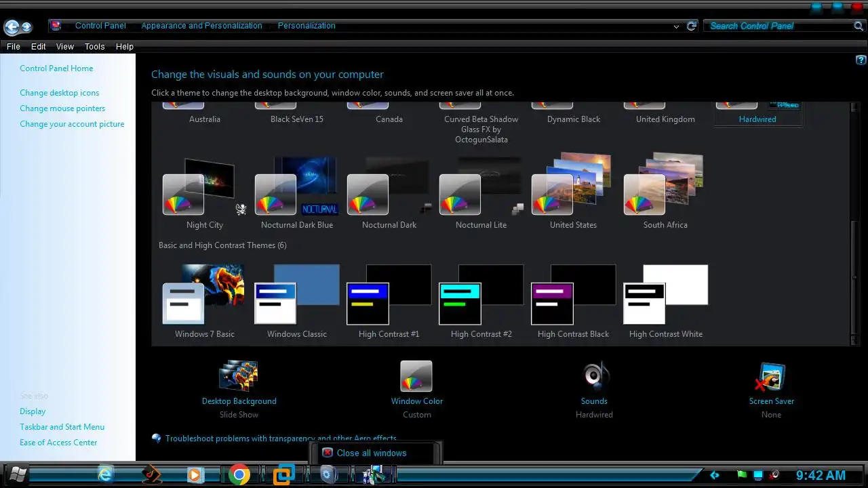Open the Screen Saver icon
The width and height of the screenshot is (868, 488).
point(771,377)
